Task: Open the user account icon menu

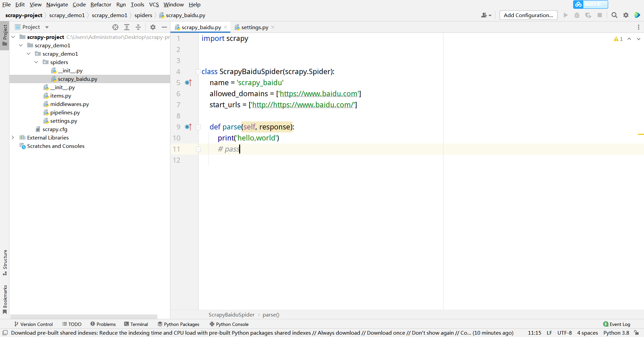Action: tap(486, 15)
